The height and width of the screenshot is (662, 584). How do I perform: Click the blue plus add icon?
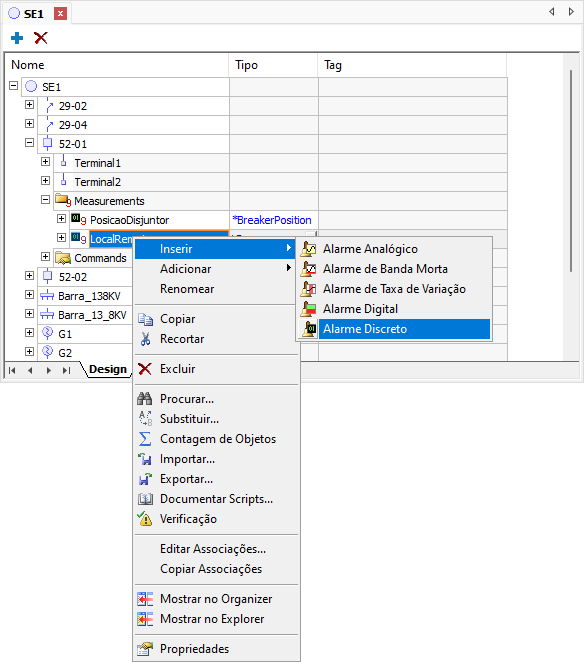pos(17,38)
